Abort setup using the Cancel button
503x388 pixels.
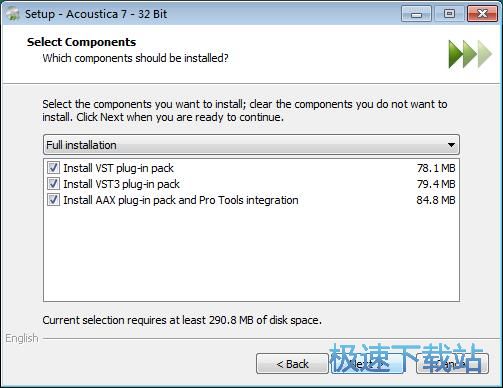tap(452, 364)
